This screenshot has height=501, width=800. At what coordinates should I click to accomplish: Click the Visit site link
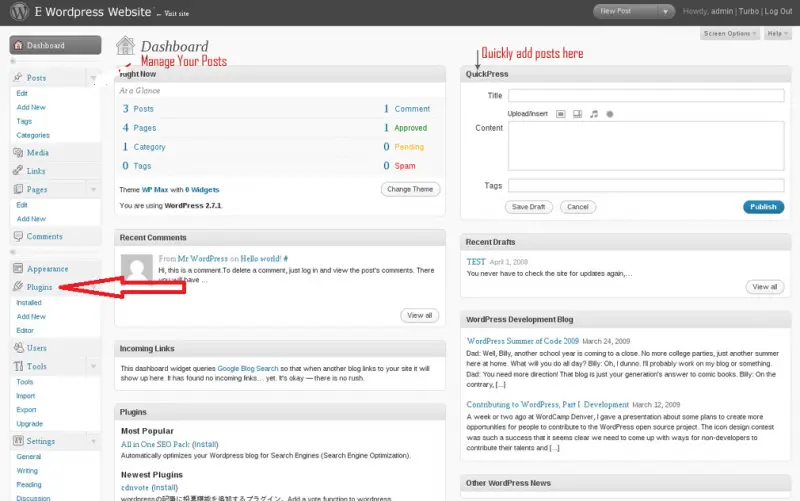177,14
